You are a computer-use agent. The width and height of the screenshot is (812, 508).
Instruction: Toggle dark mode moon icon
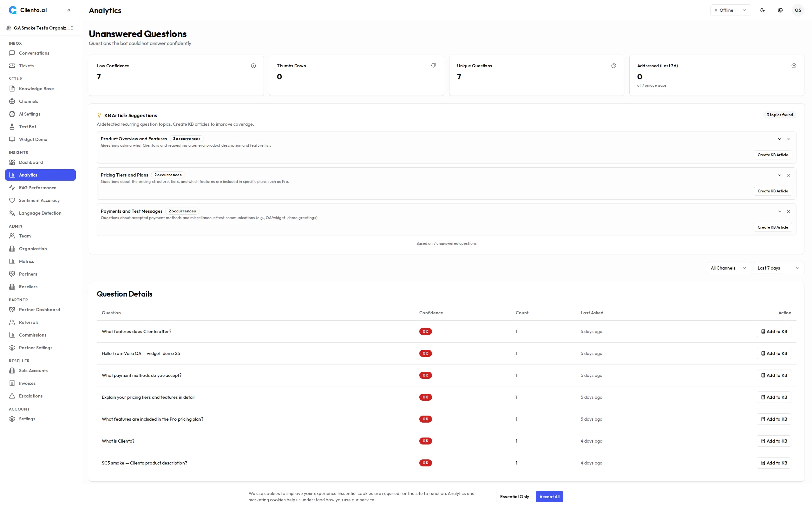pos(762,10)
